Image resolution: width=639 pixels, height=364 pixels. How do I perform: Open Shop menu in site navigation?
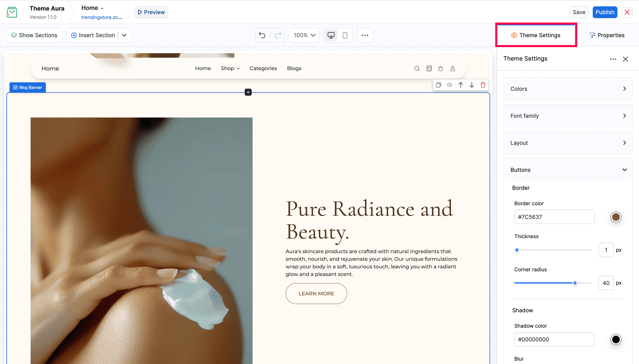[x=230, y=68]
